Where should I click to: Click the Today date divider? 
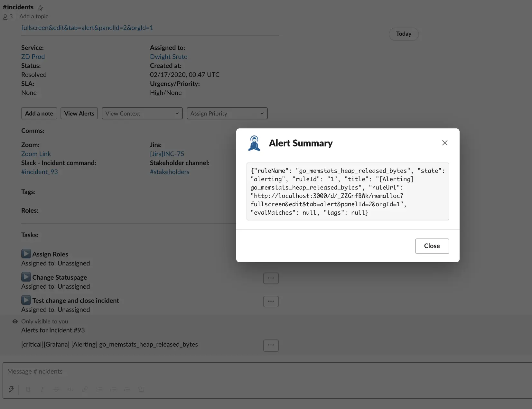[404, 34]
